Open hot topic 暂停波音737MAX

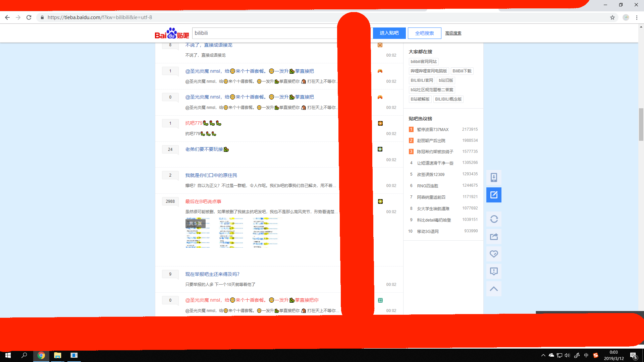[433, 130]
